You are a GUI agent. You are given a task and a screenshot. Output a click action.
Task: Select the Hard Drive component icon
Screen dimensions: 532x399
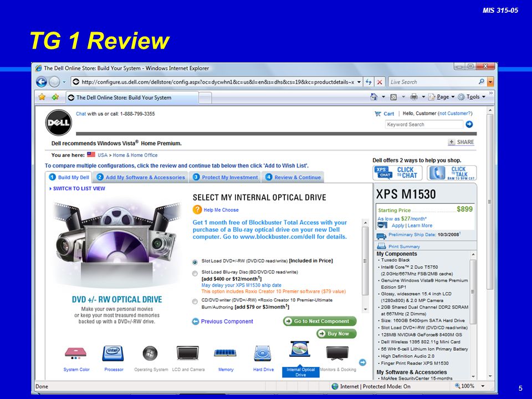pos(262,353)
